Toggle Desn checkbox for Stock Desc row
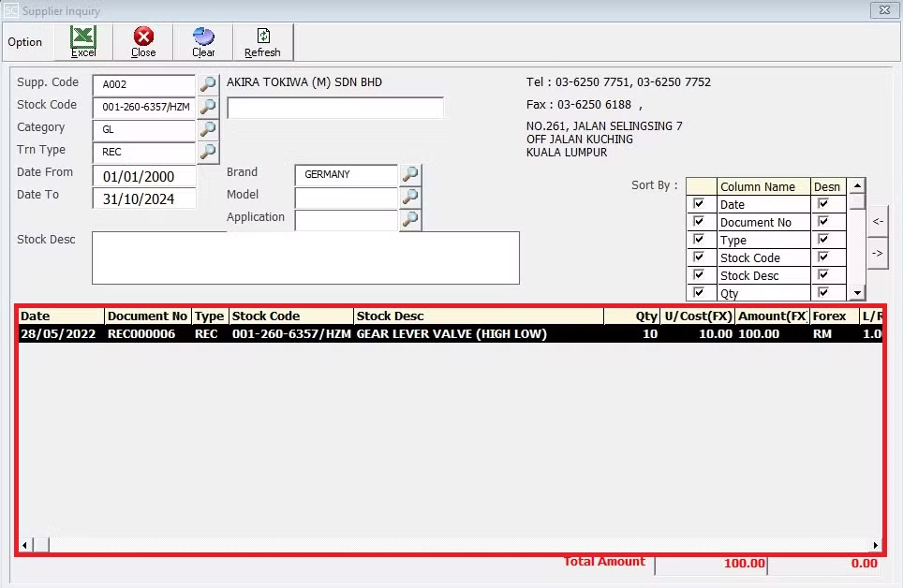Screen dimensions: 903x588 (x=823, y=275)
